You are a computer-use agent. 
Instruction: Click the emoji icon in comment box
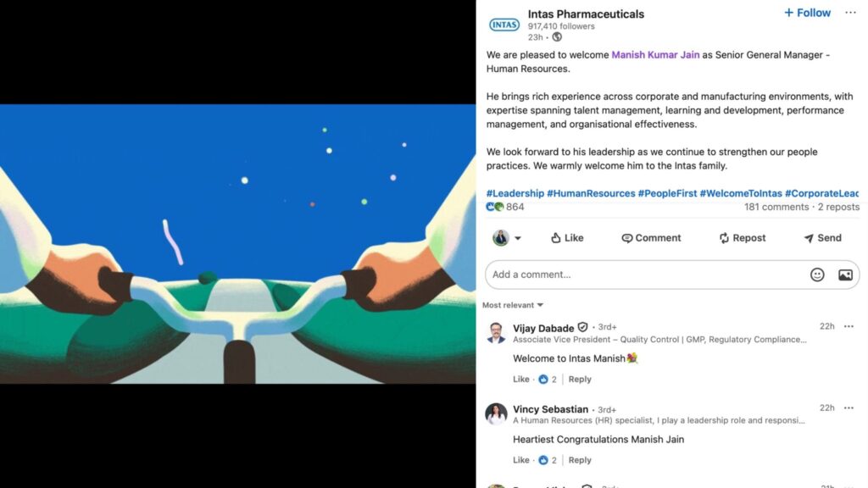click(x=817, y=274)
